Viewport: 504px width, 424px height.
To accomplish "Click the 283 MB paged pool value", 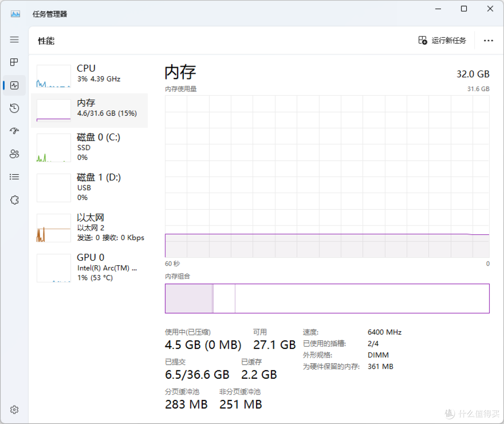I will 186,404.
